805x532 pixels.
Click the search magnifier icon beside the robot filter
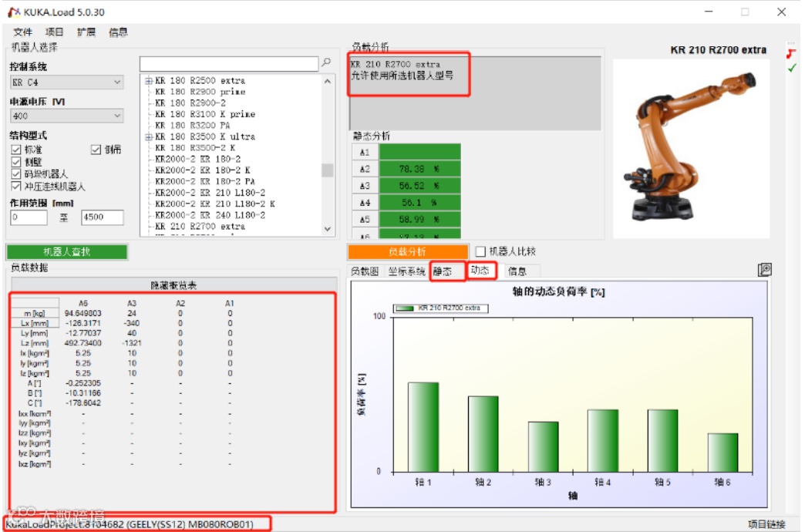pyautogui.click(x=326, y=62)
